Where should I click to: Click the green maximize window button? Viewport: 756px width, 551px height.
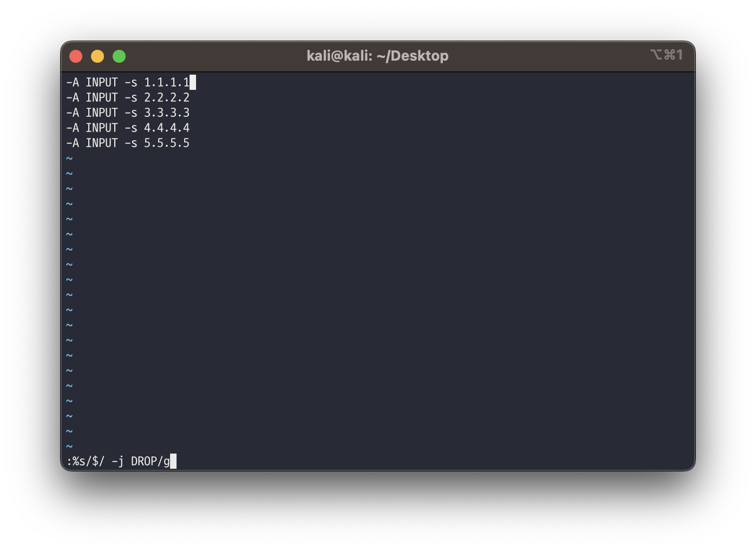[119, 56]
